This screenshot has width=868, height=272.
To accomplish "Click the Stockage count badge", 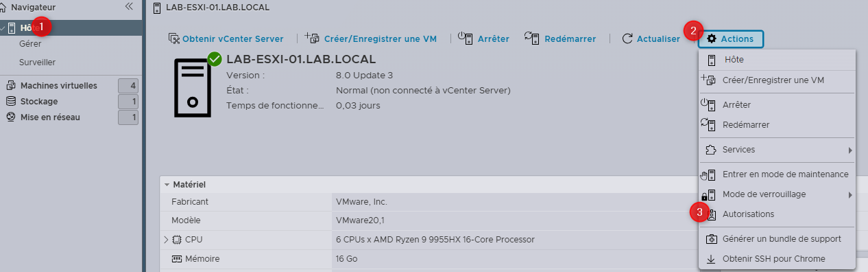I will pyautogui.click(x=128, y=102).
